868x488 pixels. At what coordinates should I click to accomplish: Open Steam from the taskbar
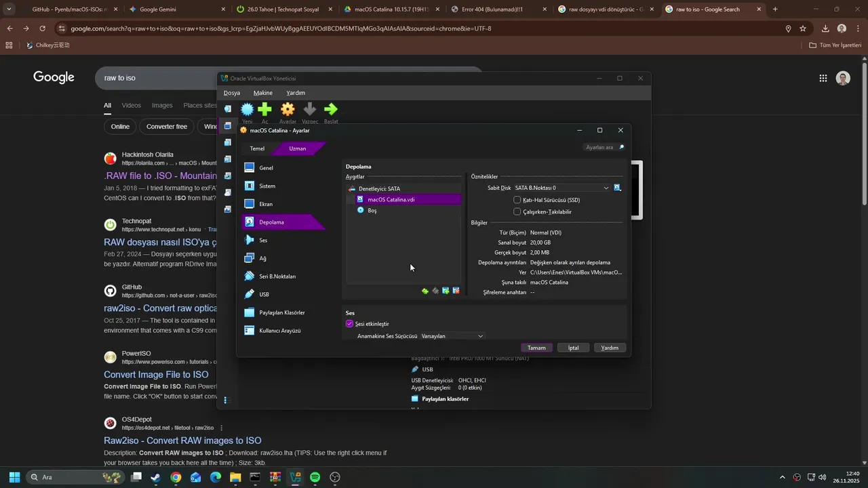coord(156,477)
